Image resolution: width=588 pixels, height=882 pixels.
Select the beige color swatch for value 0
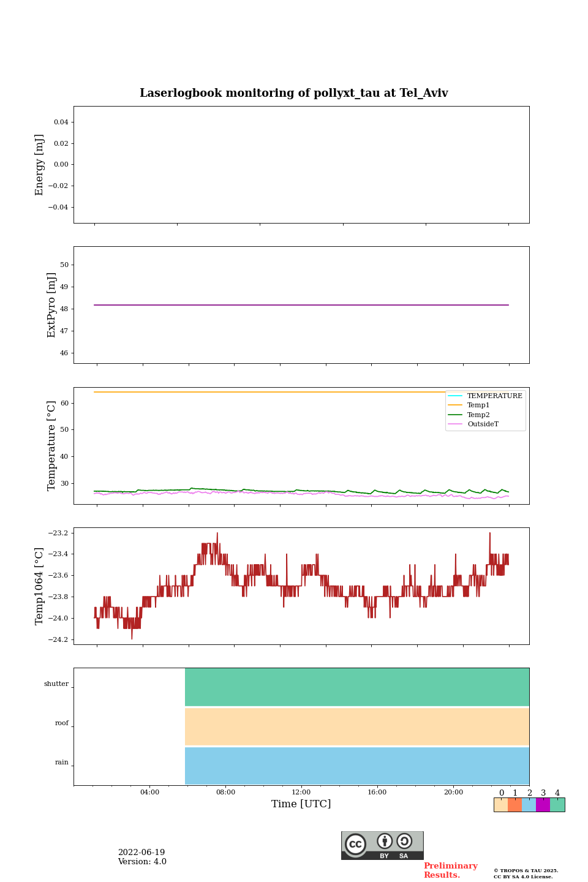501,805
